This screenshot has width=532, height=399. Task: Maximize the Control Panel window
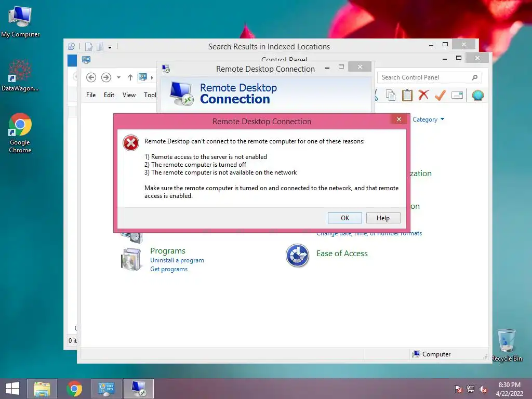pos(459,58)
